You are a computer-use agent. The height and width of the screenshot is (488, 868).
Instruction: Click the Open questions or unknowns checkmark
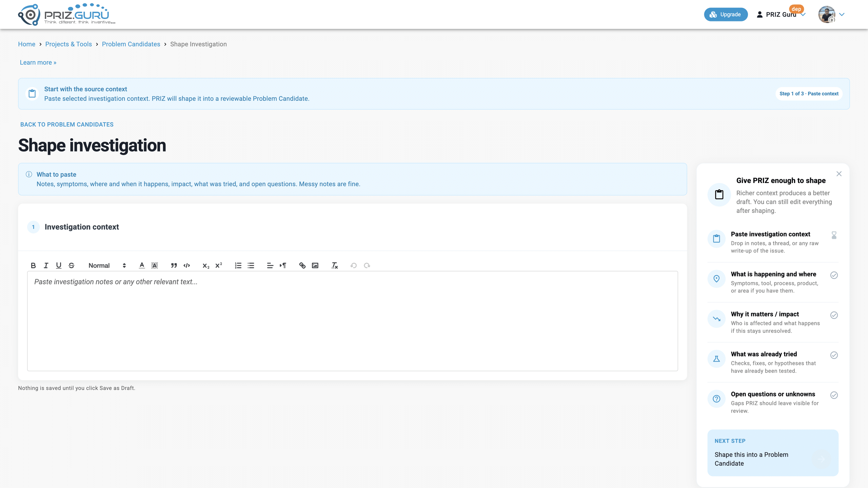tap(834, 395)
